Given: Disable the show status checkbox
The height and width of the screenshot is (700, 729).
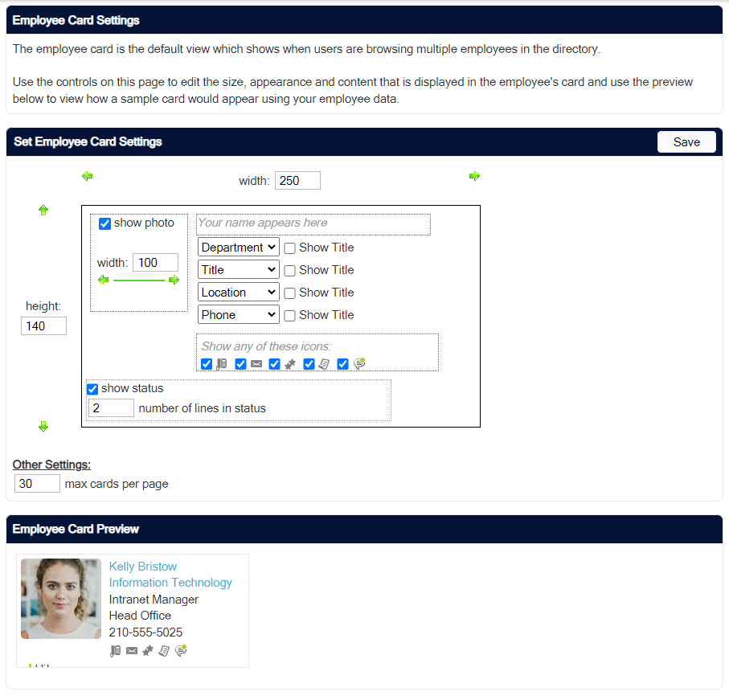Looking at the screenshot, I should coord(92,389).
